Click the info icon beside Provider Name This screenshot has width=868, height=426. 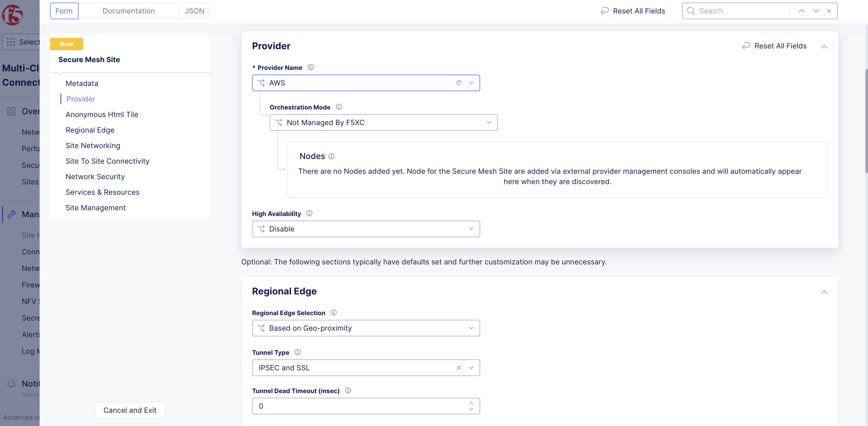(311, 67)
